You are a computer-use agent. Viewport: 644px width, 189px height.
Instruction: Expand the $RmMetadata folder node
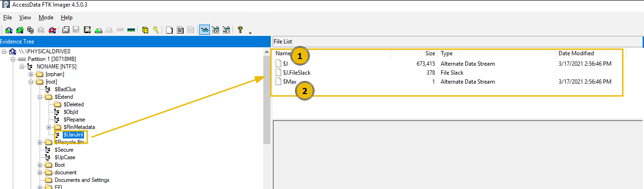(x=49, y=127)
